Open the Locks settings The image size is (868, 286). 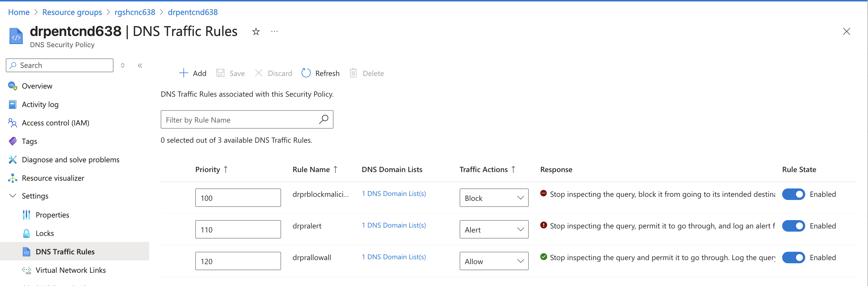point(44,233)
